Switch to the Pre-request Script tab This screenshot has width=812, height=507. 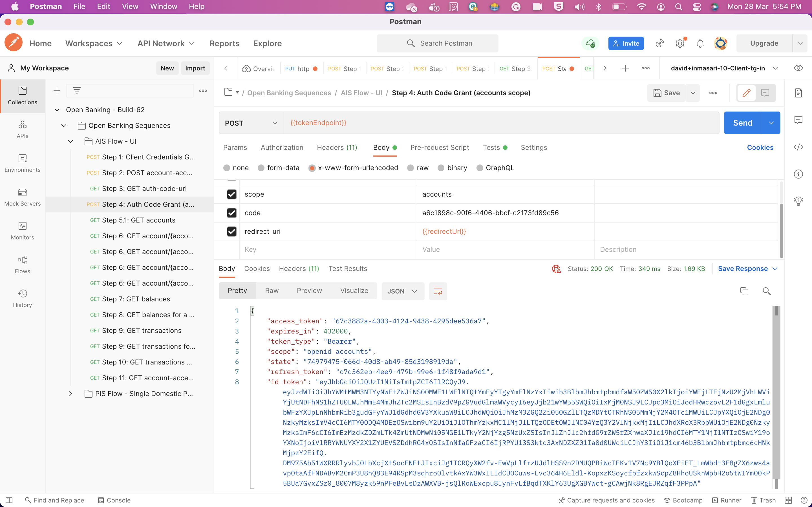440,148
